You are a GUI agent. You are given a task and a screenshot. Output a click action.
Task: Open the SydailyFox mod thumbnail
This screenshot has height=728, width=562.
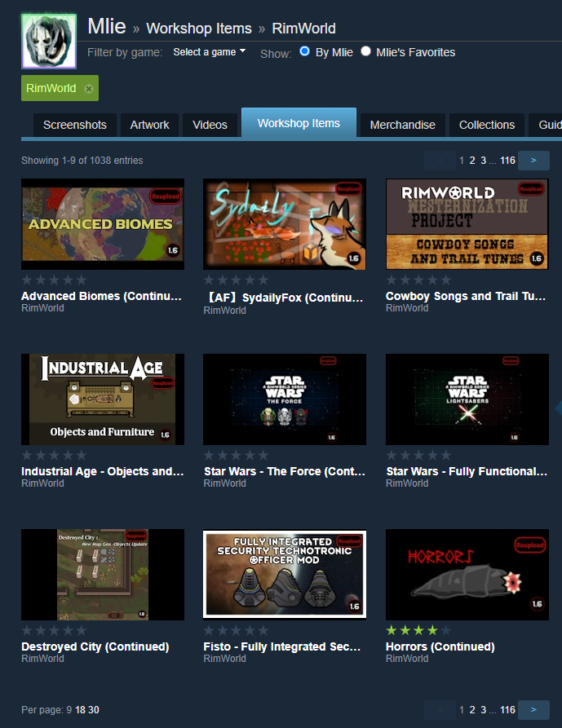pyautogui.click(x=285, y=224)
